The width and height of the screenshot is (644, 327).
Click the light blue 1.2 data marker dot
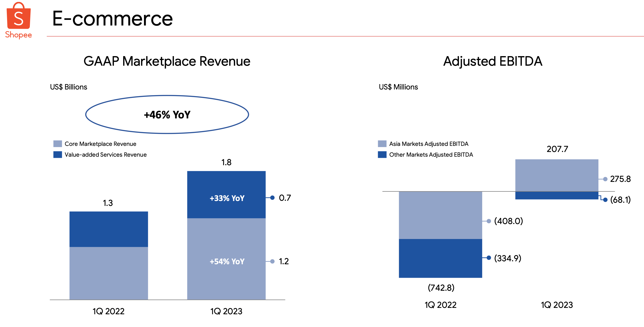[273, 261]
